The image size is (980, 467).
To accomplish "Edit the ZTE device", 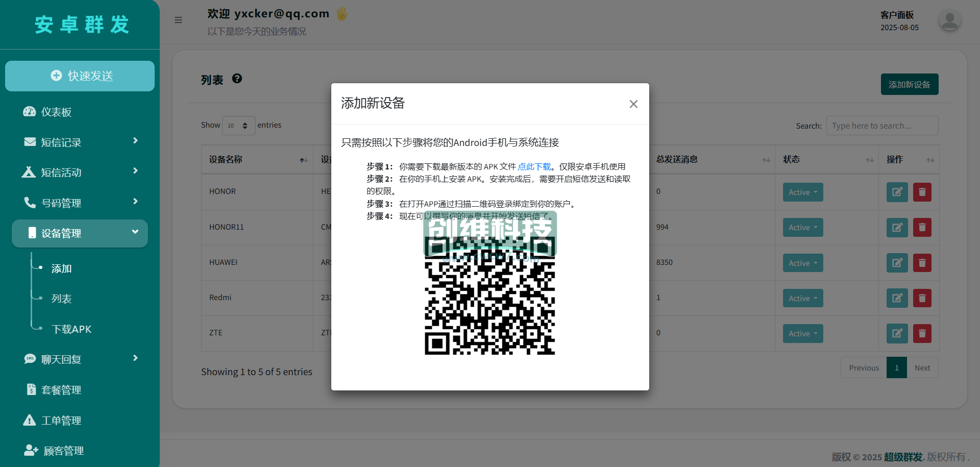I will (897, 333).
